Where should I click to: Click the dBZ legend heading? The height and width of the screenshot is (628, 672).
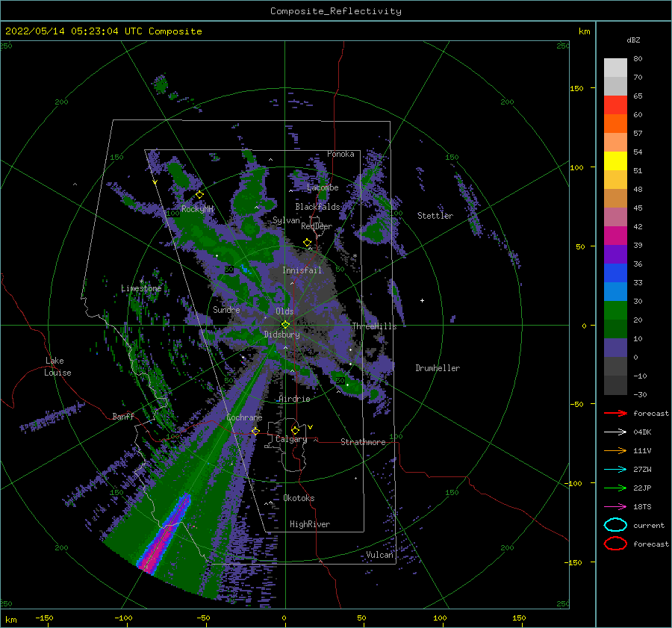click(x=633, y=40)
